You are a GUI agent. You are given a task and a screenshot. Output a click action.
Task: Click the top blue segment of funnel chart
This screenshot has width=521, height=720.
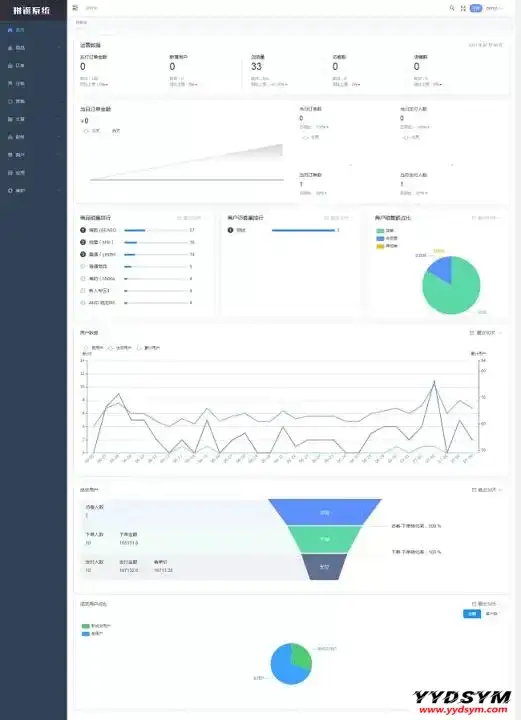click(325, 512)
